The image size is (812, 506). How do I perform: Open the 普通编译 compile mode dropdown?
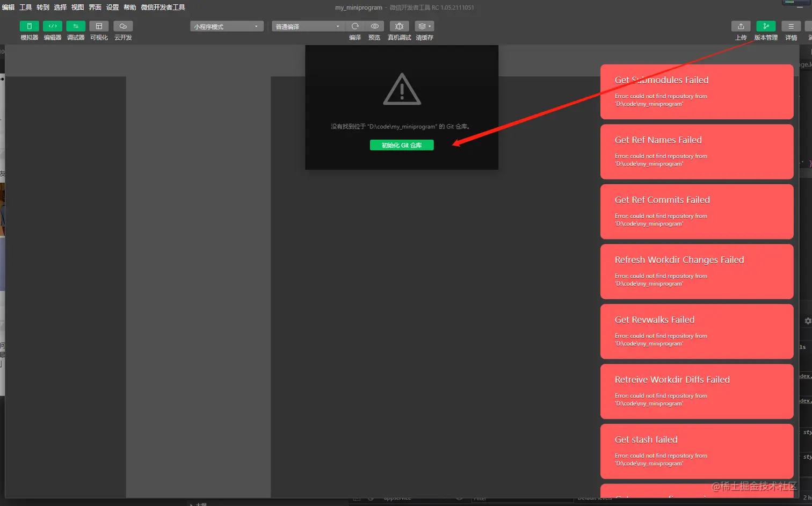point(308,26)
